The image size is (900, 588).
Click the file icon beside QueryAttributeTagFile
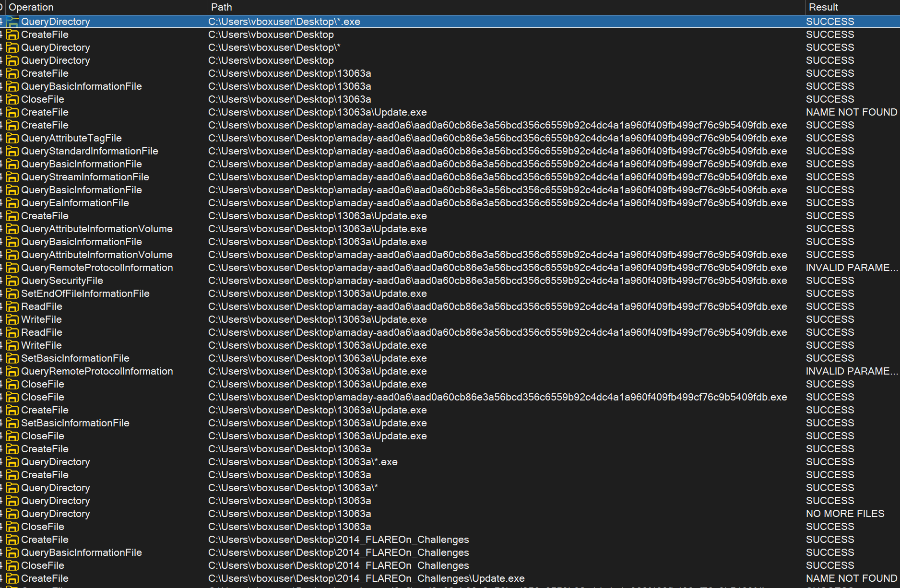click(x=12, y=139)
